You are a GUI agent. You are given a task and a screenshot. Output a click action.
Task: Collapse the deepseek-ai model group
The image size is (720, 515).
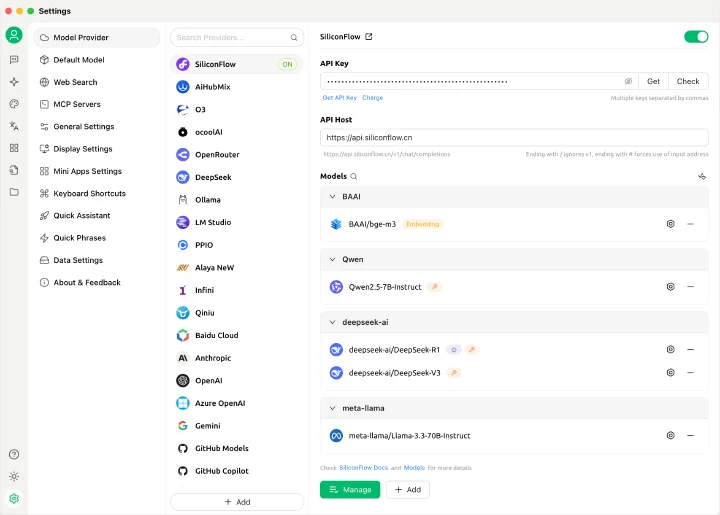332,322
